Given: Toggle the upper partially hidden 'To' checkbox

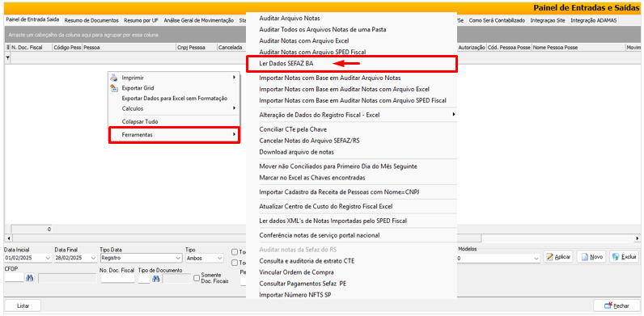Looking at the screenshot, I should pos(235,252).
